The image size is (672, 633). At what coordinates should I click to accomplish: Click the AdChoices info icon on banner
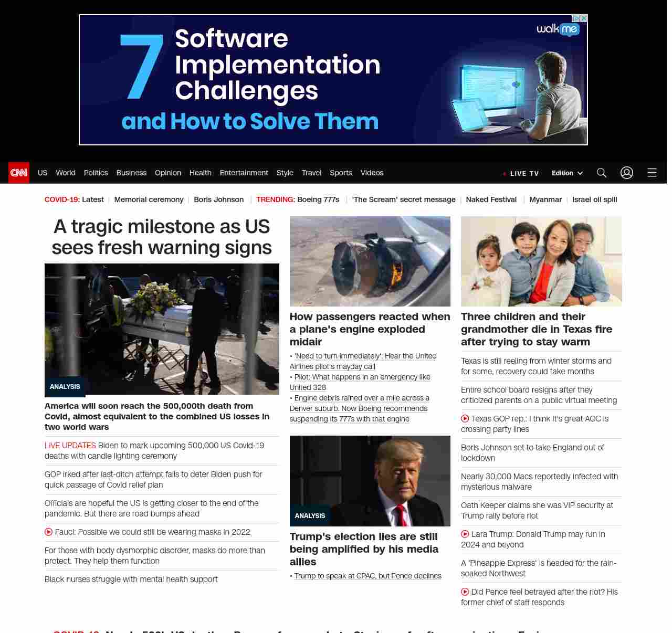pyautogui.click(x=576, y=18)
